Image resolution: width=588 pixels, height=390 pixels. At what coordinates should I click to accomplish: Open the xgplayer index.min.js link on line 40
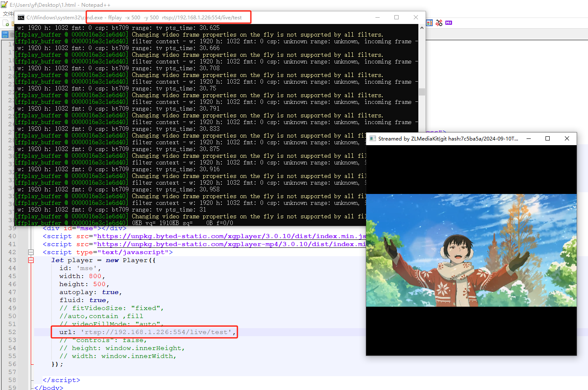[231, 236]
